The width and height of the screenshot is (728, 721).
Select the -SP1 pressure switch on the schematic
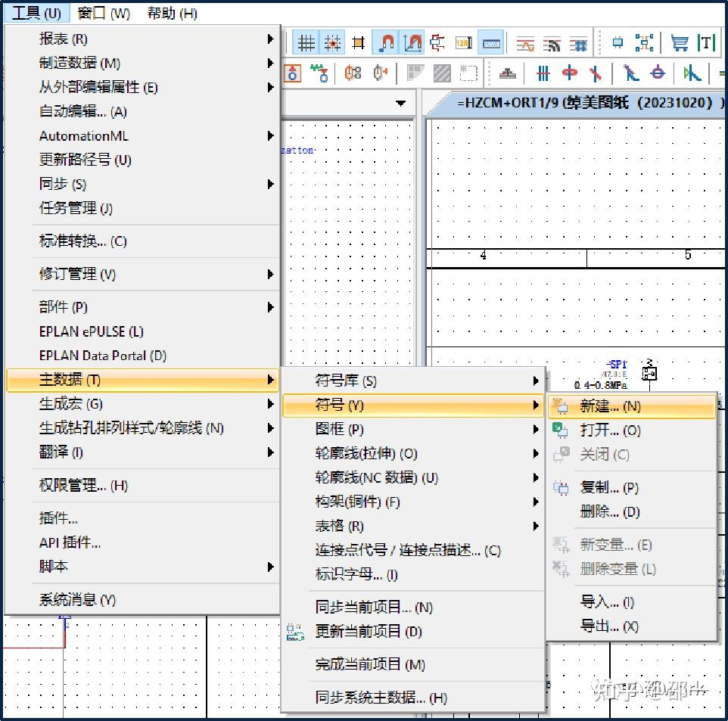649,373
